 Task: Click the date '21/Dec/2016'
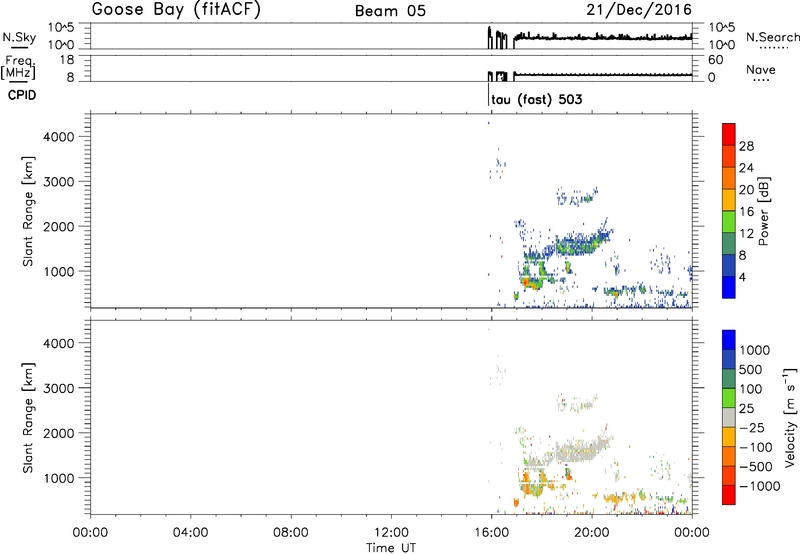pos(639,9)
